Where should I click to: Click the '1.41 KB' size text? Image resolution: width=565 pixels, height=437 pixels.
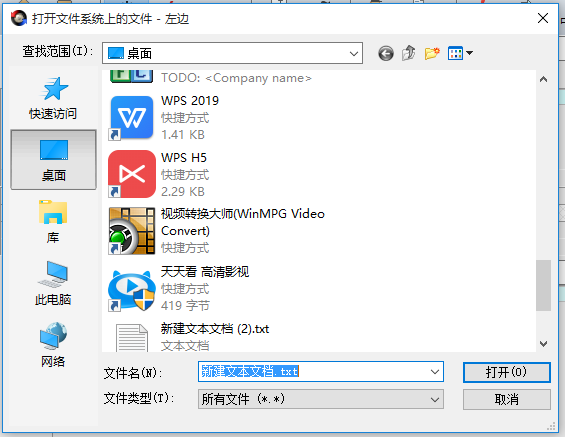click(x=183, y=135)
